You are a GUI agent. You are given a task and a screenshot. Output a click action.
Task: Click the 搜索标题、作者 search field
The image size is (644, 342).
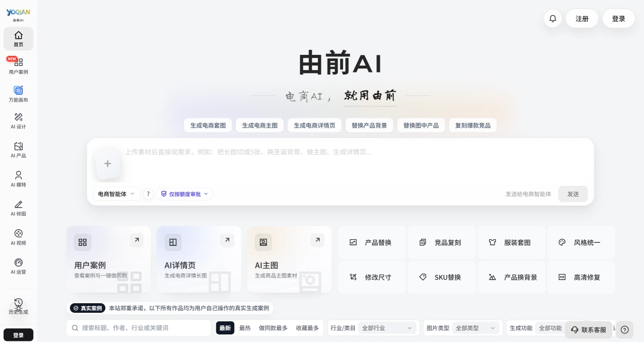[x=139, y=328]
